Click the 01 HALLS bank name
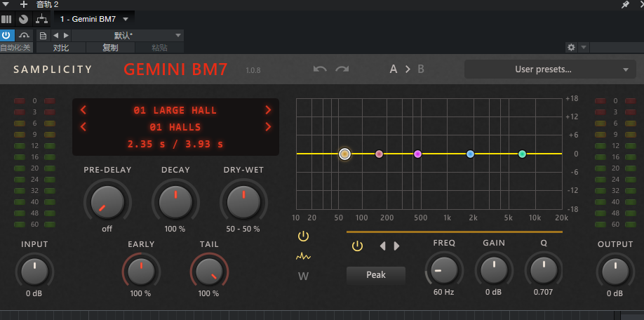 [x=175, y=127]
